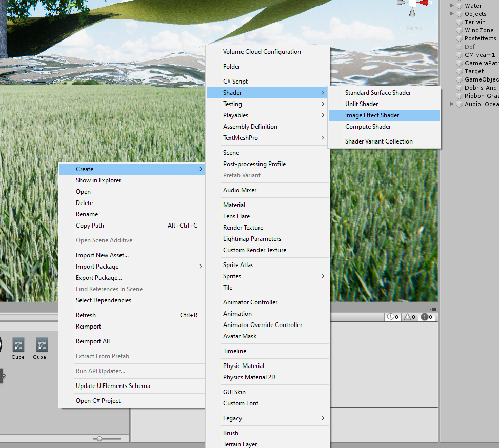
Task: Expand the Objects group in the hierarchy
Action: coord(452,13)
